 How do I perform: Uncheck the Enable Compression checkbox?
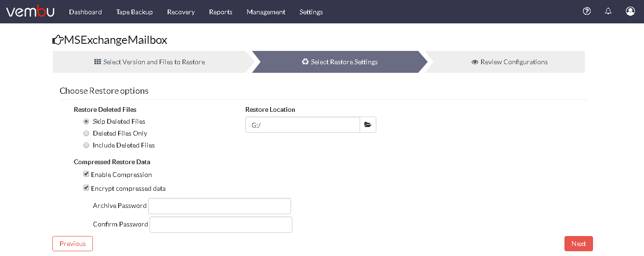(x=86, y=174)
